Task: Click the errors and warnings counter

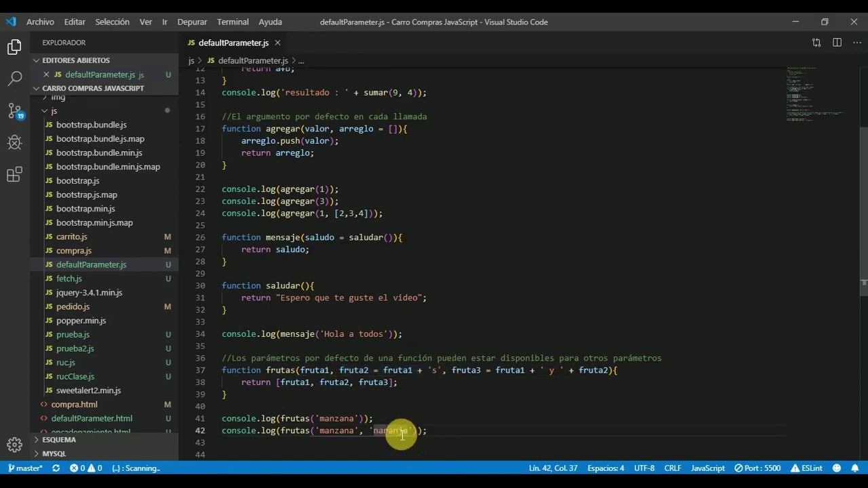Action: pos(86,468)
